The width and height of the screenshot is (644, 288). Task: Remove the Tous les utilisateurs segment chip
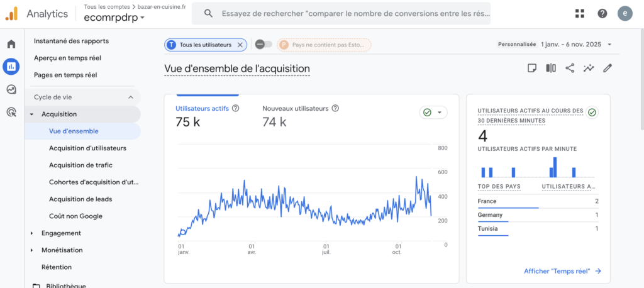coord(240,45)
